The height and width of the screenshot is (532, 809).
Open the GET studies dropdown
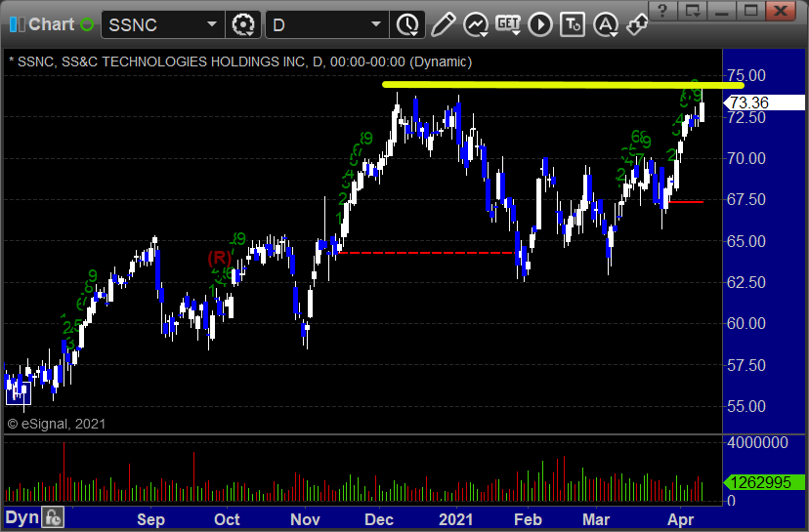pyautogui.click(x=508, y=24)
